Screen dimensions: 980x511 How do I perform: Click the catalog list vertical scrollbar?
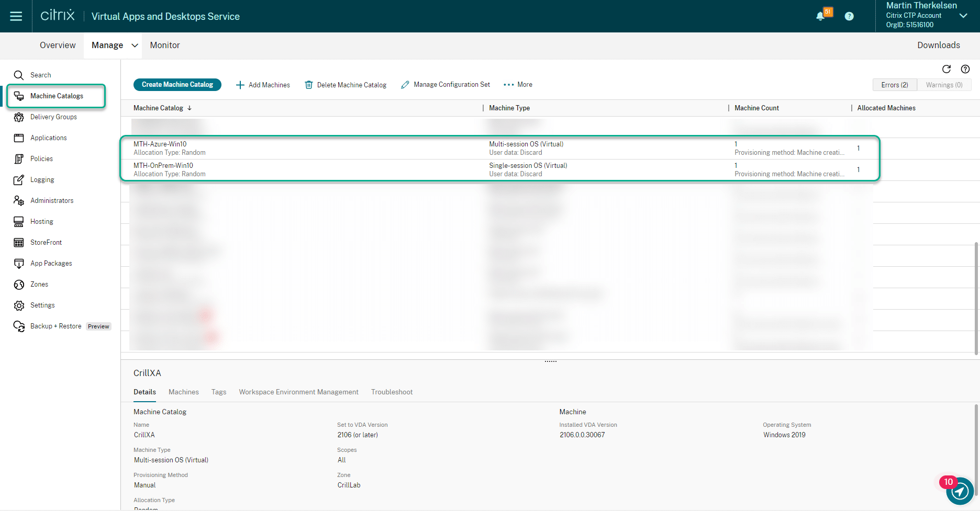[976, 298]
